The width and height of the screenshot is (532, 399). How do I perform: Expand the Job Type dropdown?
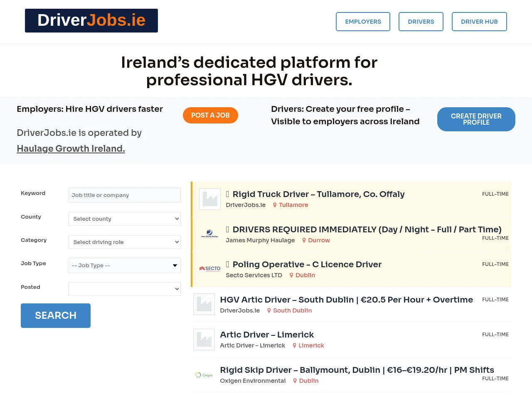pos(125,266)
